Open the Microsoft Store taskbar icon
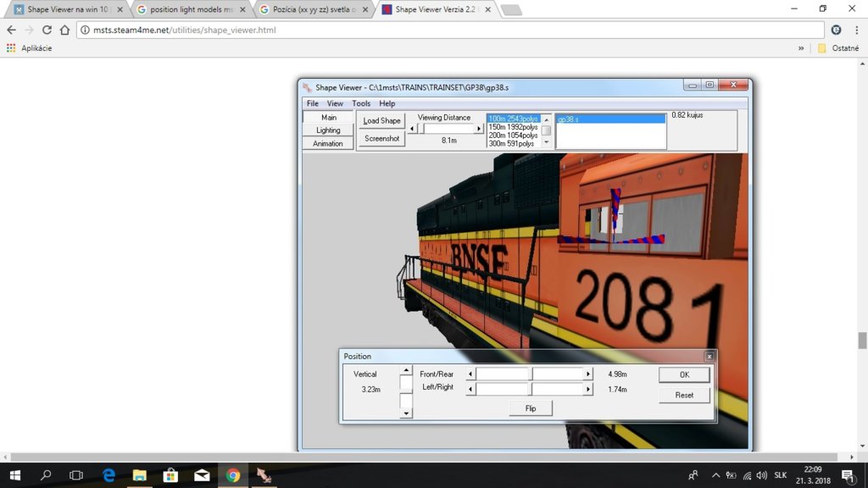Screen dimensions: 868x488 [170, 475]
